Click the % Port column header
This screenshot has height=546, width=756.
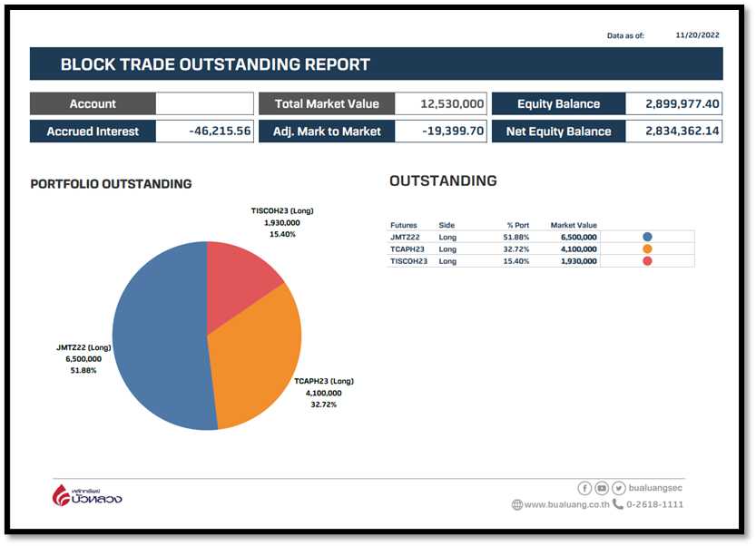(x=517, y=225)
